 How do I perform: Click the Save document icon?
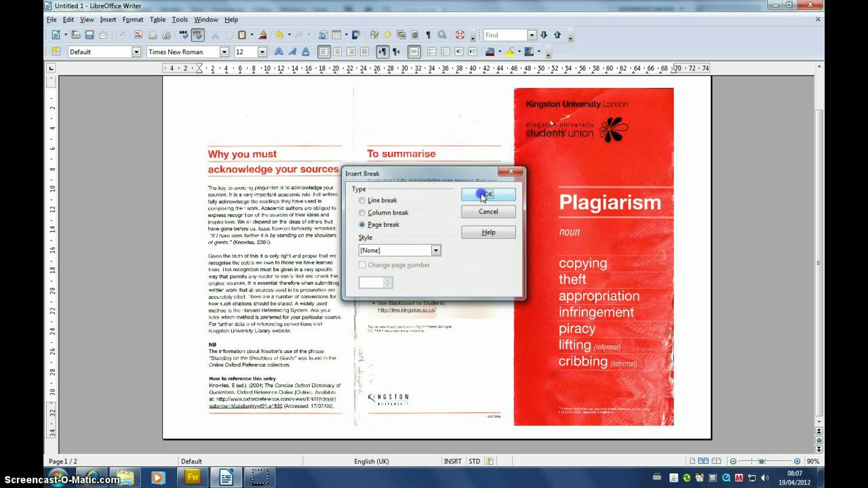(x=90, y=35)
